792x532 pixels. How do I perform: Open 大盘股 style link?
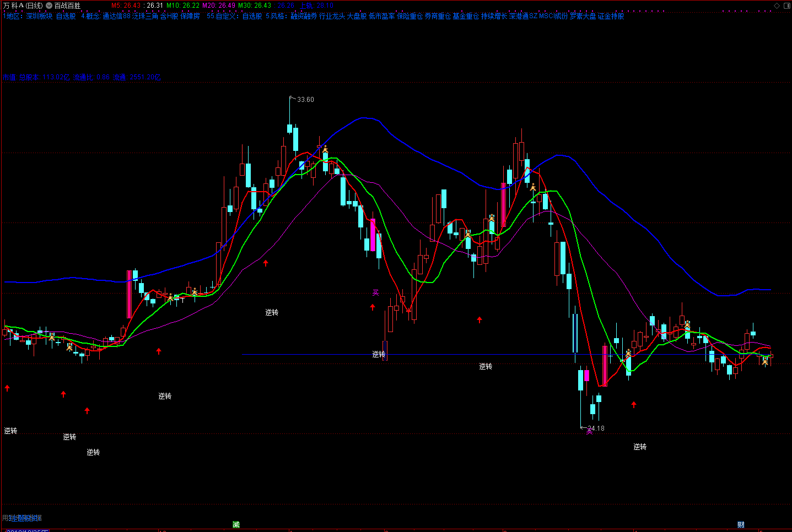[357, 17]
